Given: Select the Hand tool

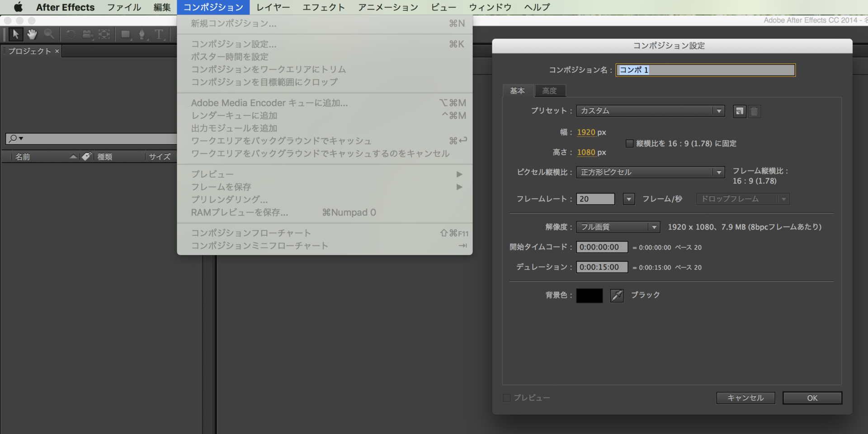Looking at the screenshot, I should [32, 34].
